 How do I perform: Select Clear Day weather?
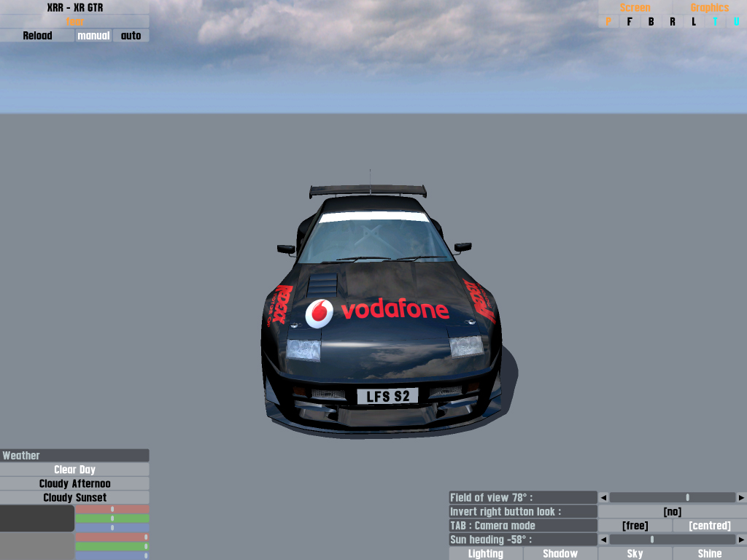pyautogui.click(x=75, y=470)
